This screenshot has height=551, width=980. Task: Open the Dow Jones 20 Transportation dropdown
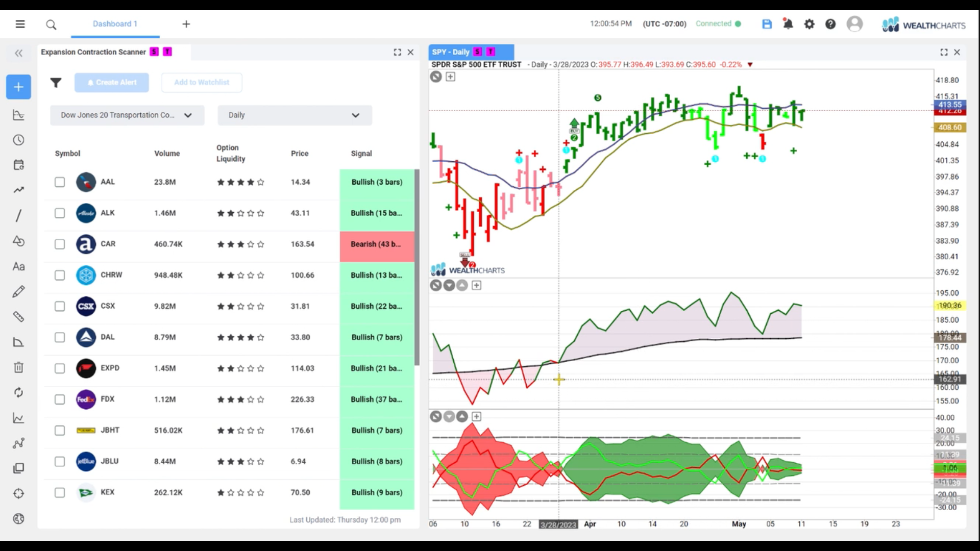pyautogui.click(x=127, y=115)
